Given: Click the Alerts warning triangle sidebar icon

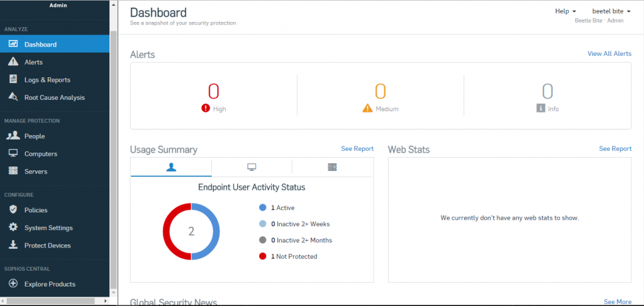Looking at the screenshot, I should pos(13,62).
